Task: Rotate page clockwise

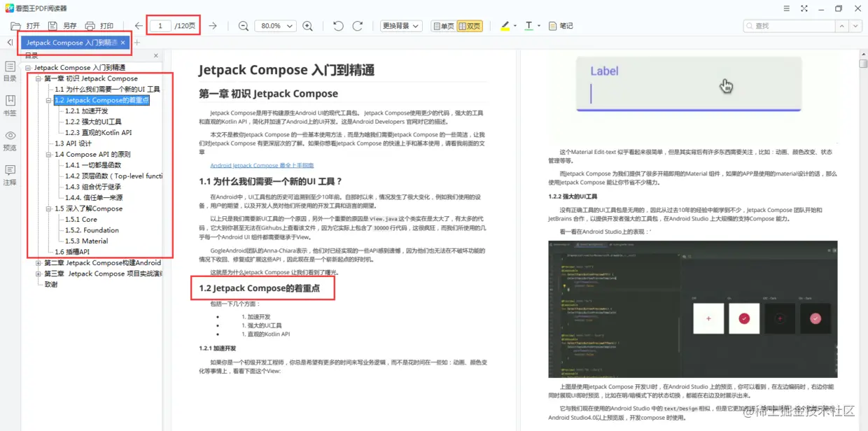Action: tap(357, 26)
